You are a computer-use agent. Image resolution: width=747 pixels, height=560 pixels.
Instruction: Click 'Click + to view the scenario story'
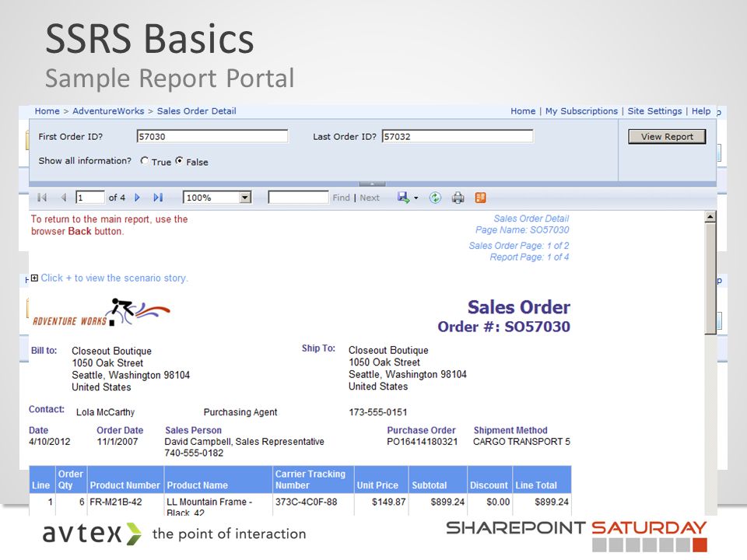114,278
